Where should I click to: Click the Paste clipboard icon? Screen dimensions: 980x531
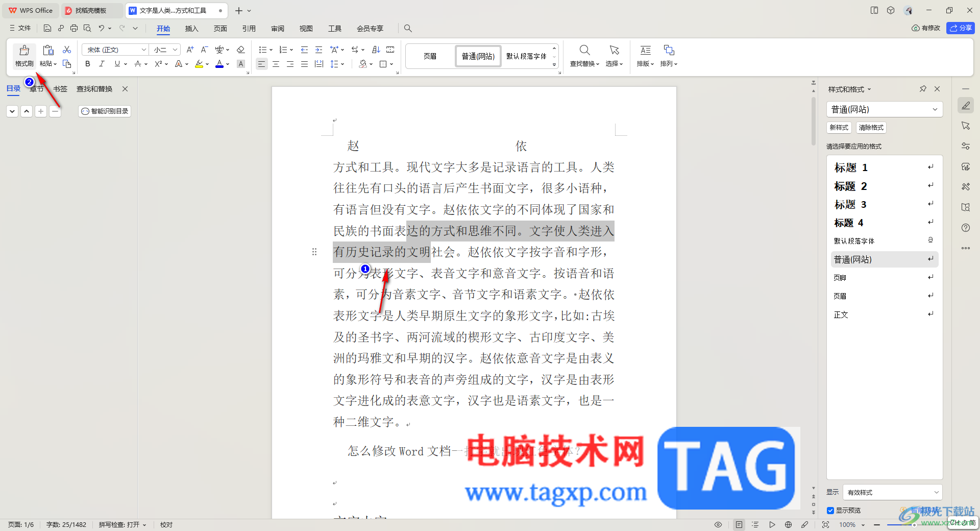(48, 50)
